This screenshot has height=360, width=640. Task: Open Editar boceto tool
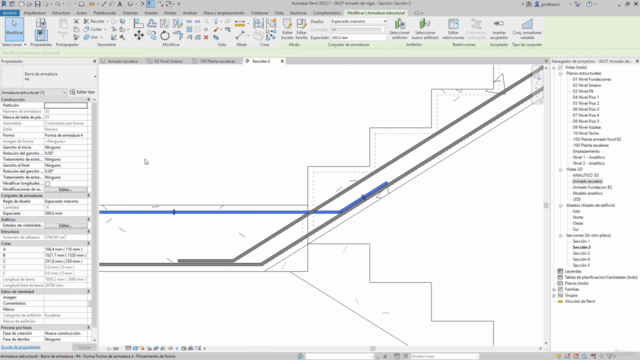(287, 29)
